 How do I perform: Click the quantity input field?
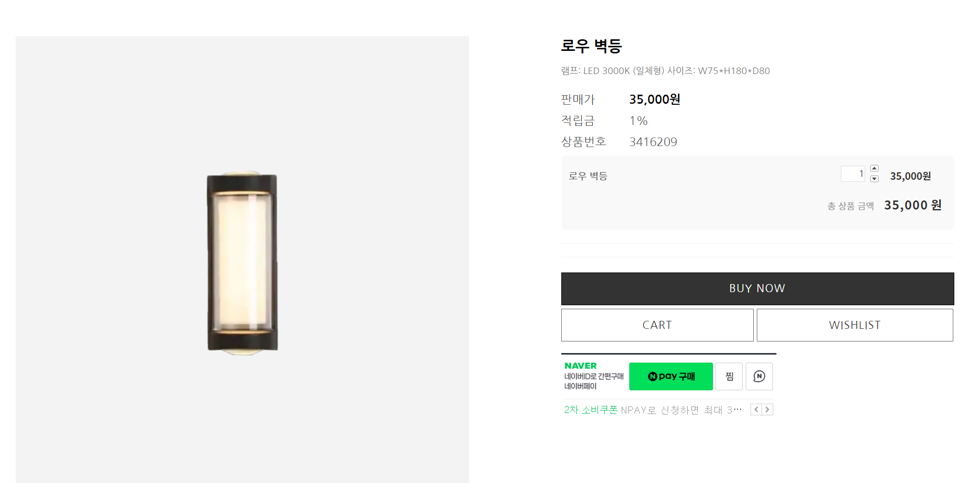tap(853, 174)
